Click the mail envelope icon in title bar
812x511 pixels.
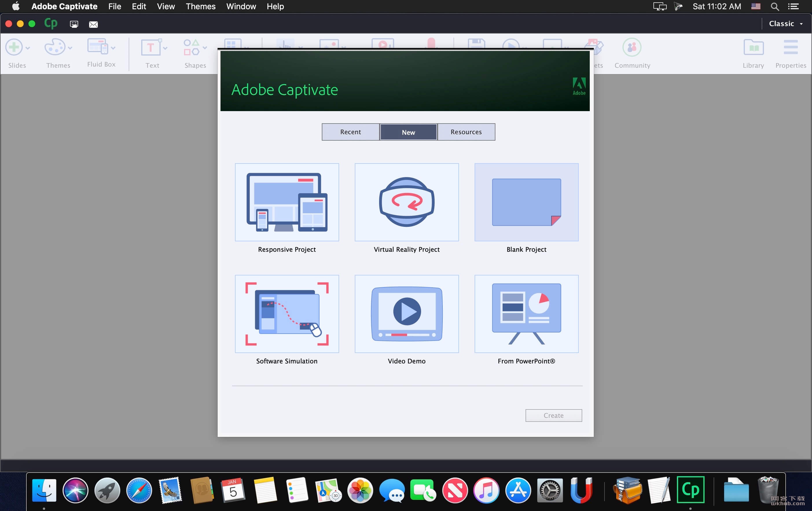coord(93,24)
